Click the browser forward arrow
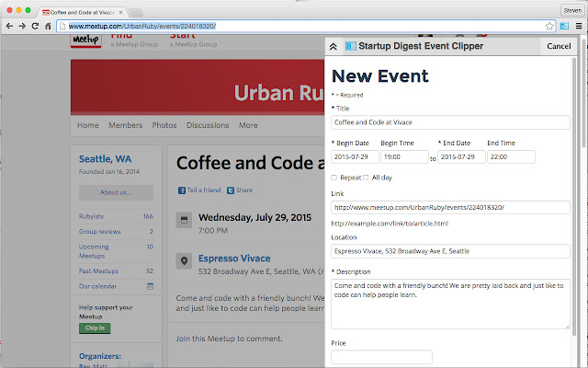588x368 pixels. click(x=22, y=26)
